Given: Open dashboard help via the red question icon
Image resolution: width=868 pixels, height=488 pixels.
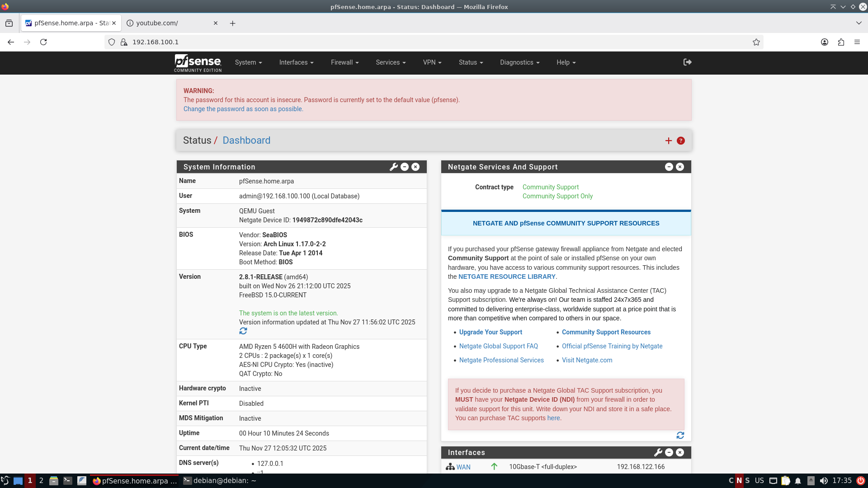Looking at the screenshot, I should (681, 141).
